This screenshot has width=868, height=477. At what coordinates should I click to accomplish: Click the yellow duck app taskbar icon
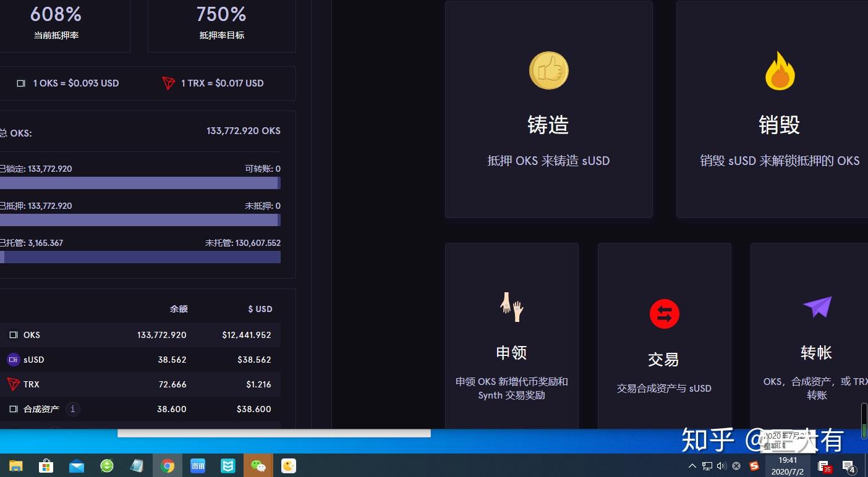pyautogui.click(x=289, y=466)
